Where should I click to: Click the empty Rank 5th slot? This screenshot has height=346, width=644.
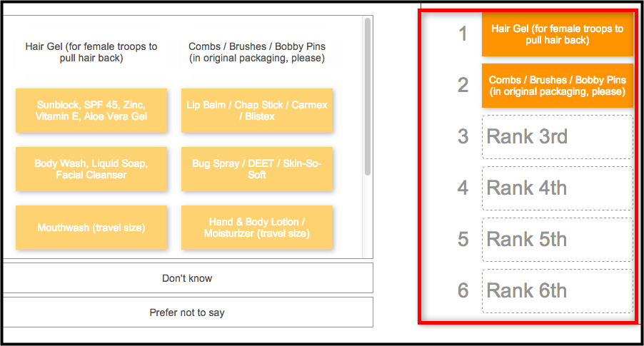tap(558, 239)
